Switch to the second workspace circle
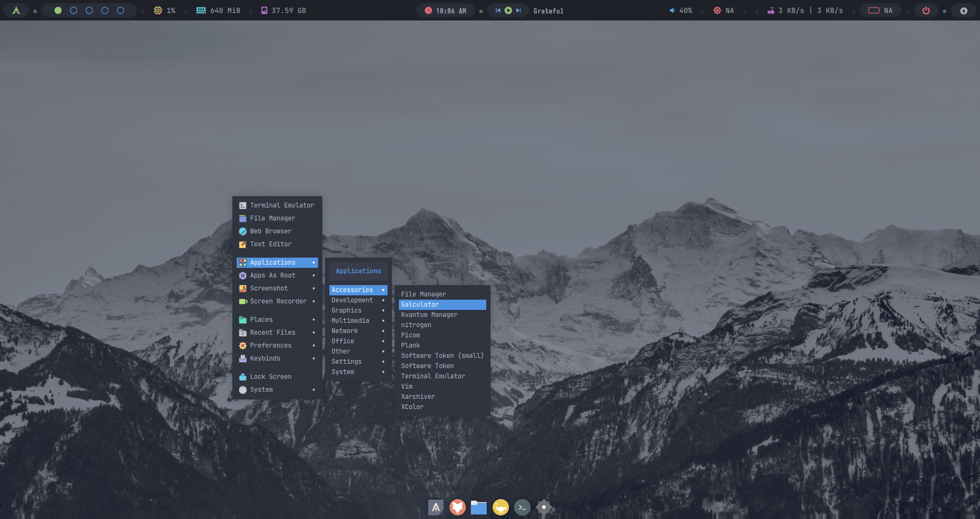Screen dimensions: 980x519 tap(74, 10)
